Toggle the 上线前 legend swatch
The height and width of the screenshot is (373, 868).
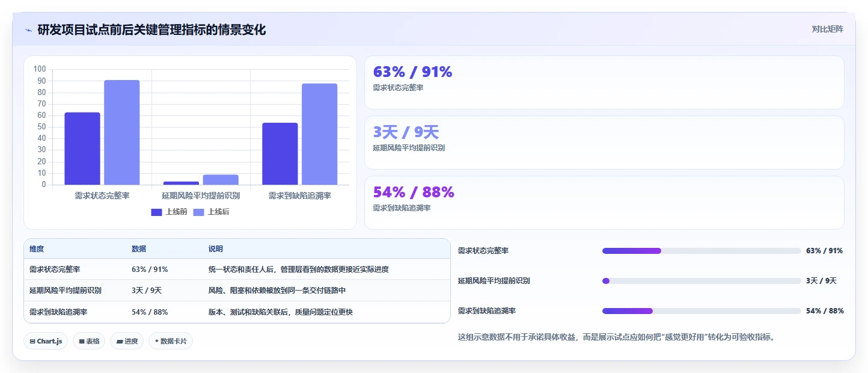pyautogui.click(x=156, y=212)
